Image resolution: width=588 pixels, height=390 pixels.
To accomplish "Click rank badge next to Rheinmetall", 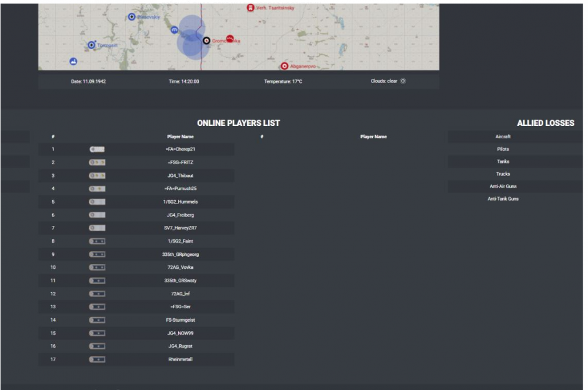I will click(x=97, y=359).
